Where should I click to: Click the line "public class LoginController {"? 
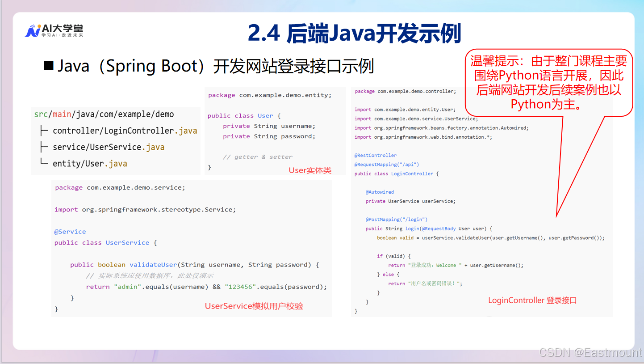(397, 174)
